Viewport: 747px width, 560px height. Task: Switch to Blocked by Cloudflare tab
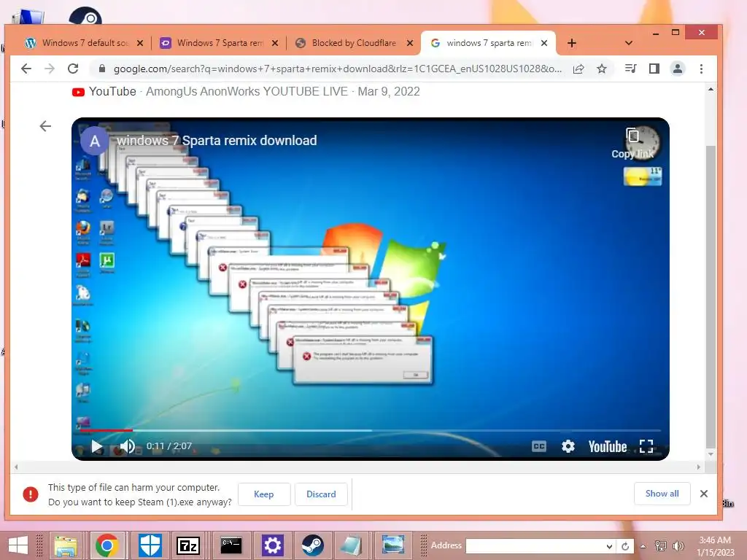tap(354, 43)
